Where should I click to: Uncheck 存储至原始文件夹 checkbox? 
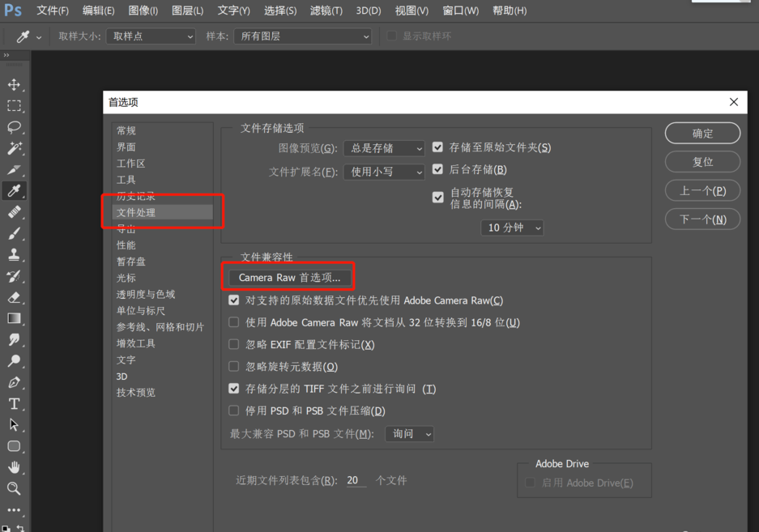[437, 147]
